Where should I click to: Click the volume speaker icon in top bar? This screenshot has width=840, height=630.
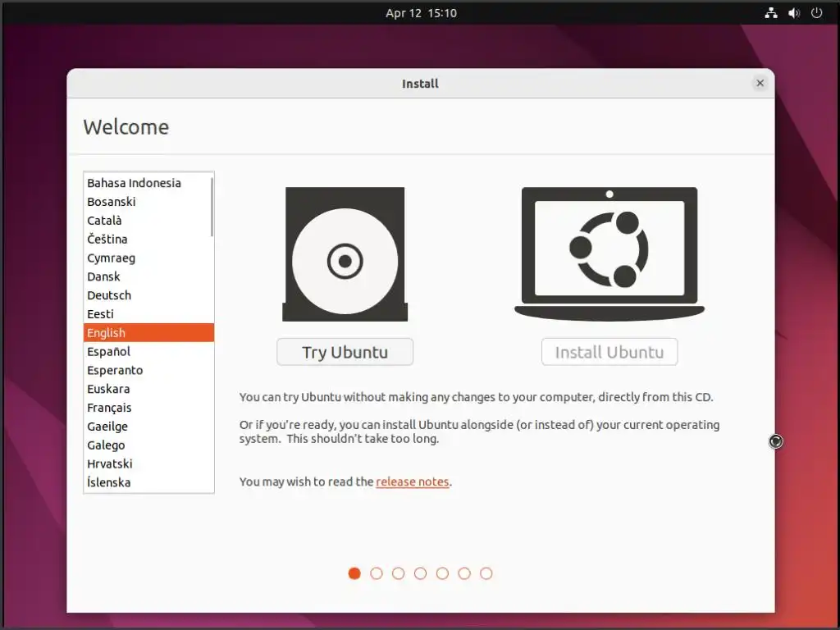(x=794, y=13)
